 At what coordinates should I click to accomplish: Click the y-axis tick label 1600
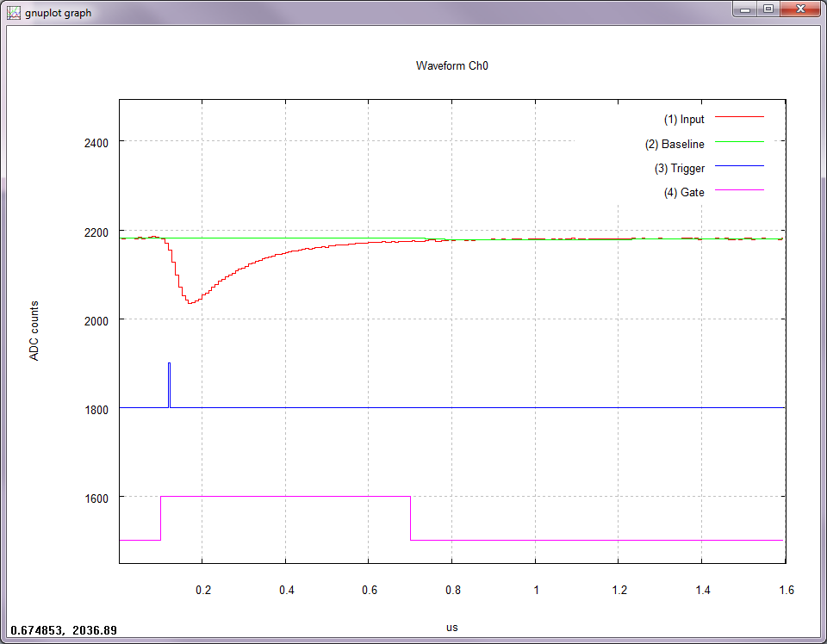(96, 498)
